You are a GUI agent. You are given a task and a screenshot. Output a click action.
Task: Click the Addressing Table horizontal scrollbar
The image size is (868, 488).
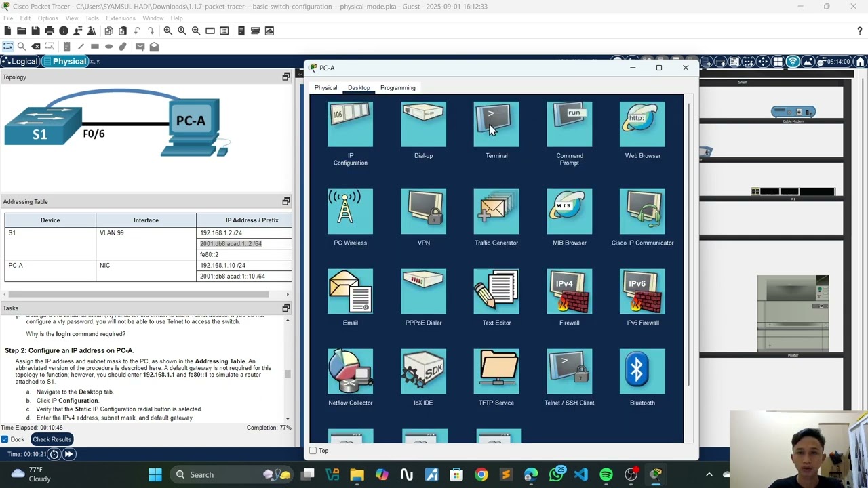click(138, 294)
